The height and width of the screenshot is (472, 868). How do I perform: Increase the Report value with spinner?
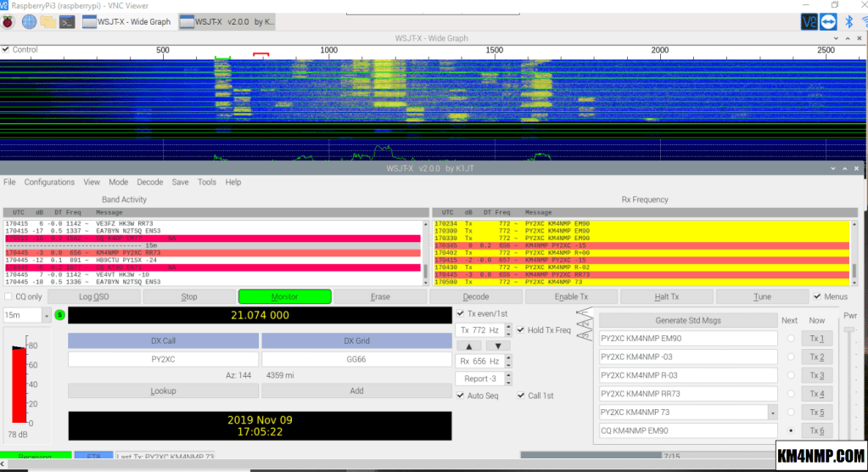click(x=508, y=376)
